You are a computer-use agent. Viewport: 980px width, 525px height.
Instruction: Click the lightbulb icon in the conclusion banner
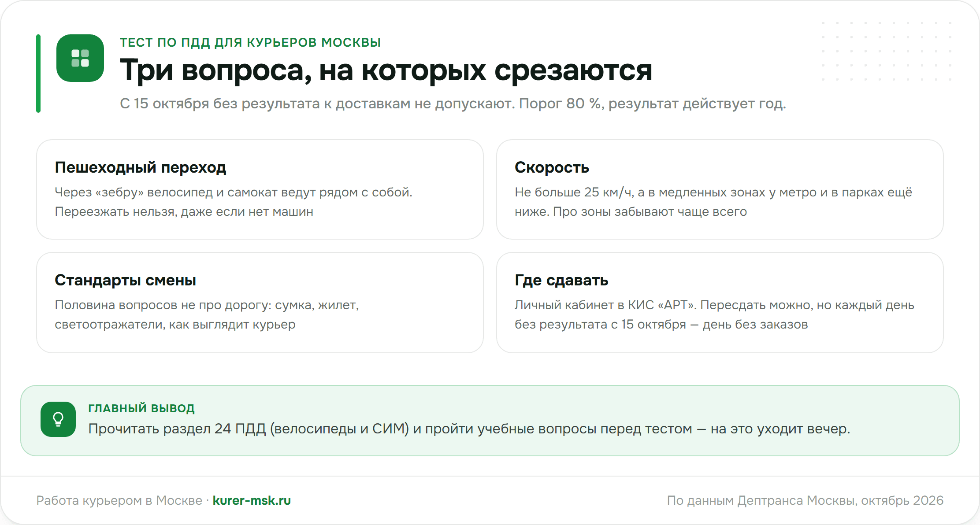point(58,419)
